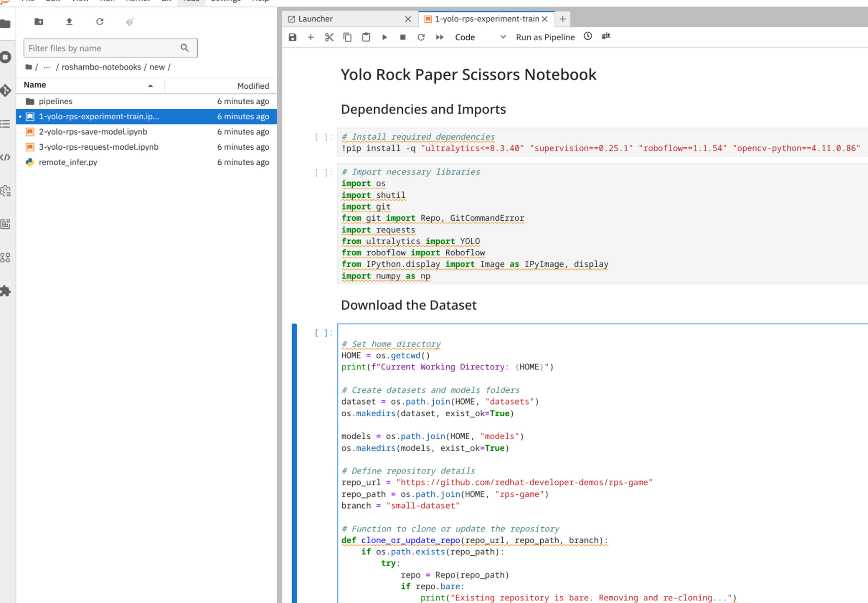Screen dimensions: 868x603
Task: Click the blue collapse bar of active cell
Action: [294, 463]
